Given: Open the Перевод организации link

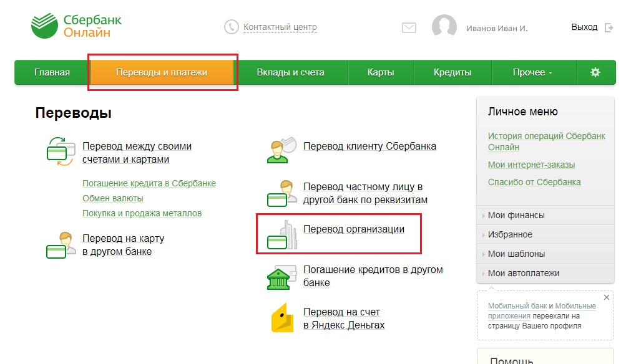Looking at the screenshot, I should [354, 229].
